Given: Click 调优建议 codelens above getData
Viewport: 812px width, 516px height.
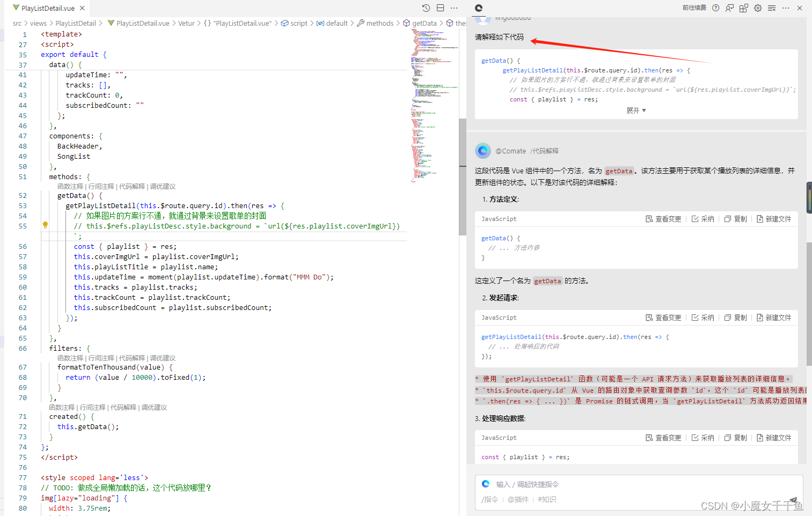Looking at the screenshot, I should [x=163, y=186].
